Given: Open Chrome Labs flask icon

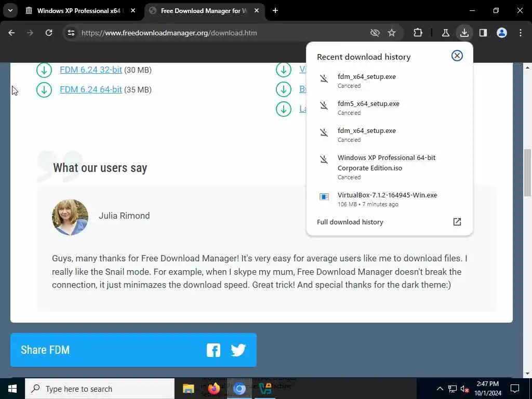Looking at the screenshot, I should (x=445, y=33).
